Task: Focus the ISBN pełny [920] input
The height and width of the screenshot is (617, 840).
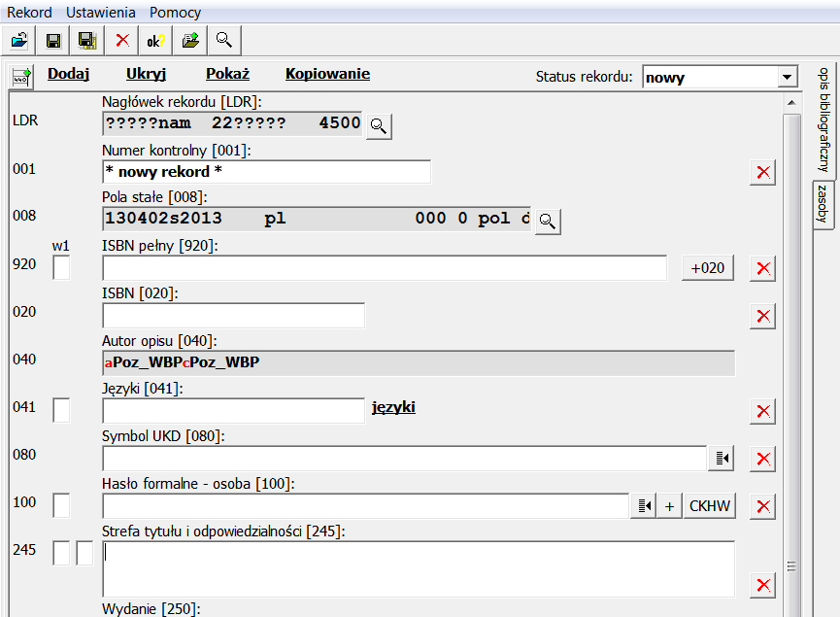Action: click(385, 268)
